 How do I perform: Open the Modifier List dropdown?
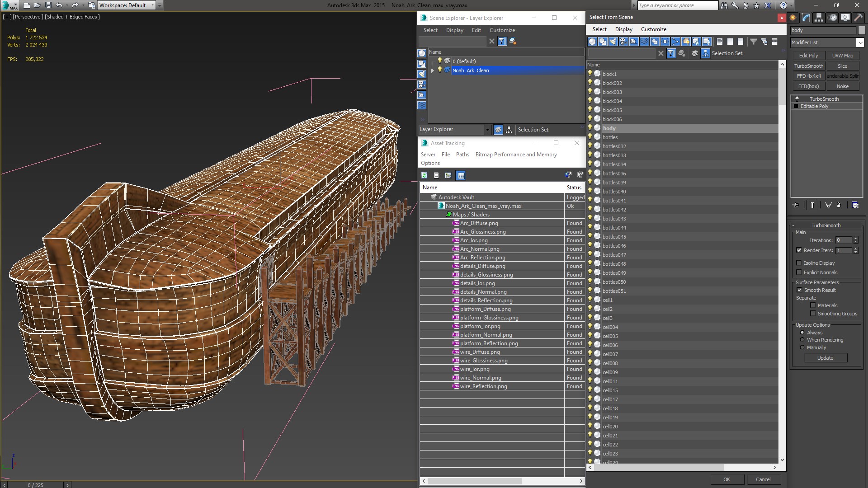(859, 42)
